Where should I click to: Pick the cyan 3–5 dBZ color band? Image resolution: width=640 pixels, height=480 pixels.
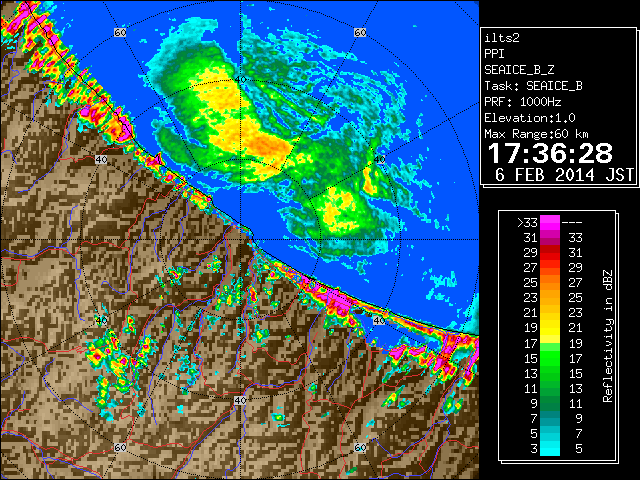pos(550,448)
